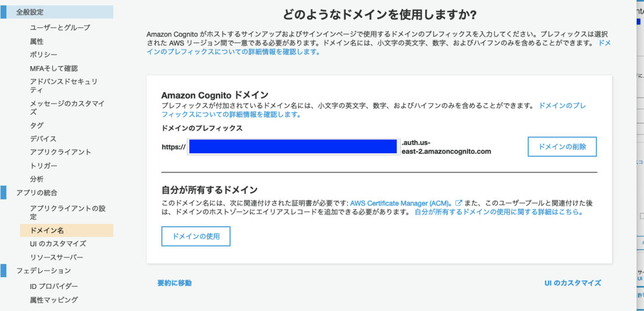Click どのようなドメインを使用しますか? page title

379,14
